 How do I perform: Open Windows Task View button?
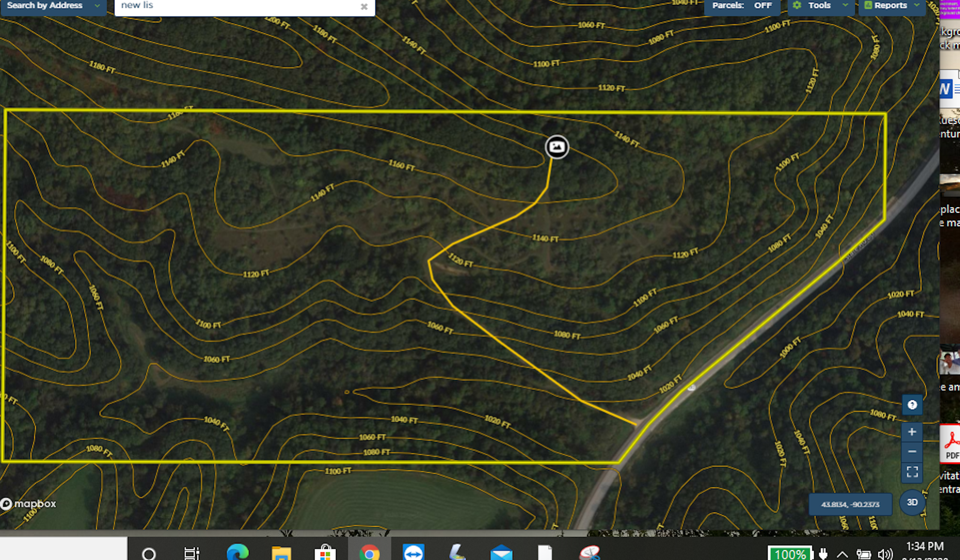[x=192, y=553]
